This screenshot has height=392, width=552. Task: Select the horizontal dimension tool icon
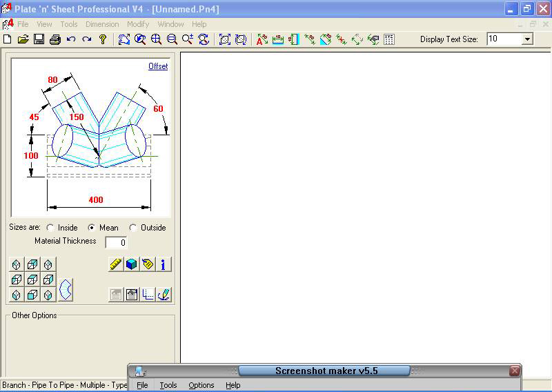point(278,39)
